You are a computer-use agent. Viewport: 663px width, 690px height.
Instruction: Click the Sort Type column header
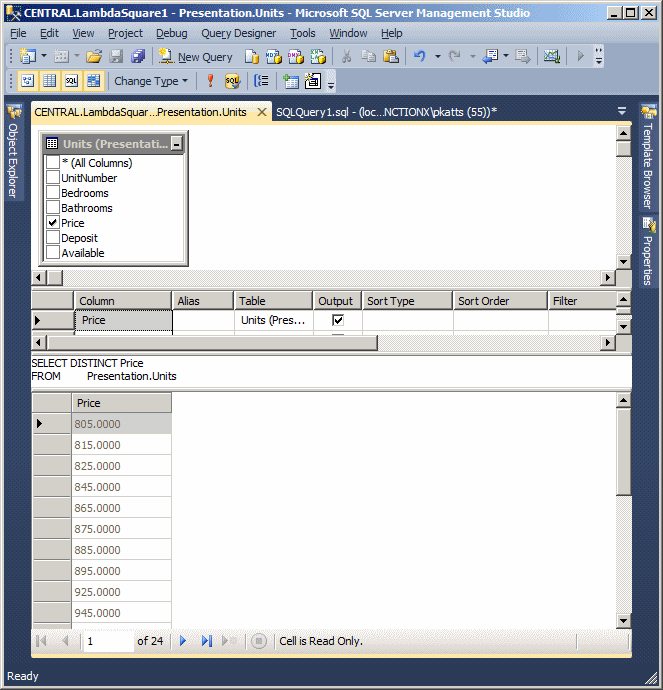click(x=407, y=301)
